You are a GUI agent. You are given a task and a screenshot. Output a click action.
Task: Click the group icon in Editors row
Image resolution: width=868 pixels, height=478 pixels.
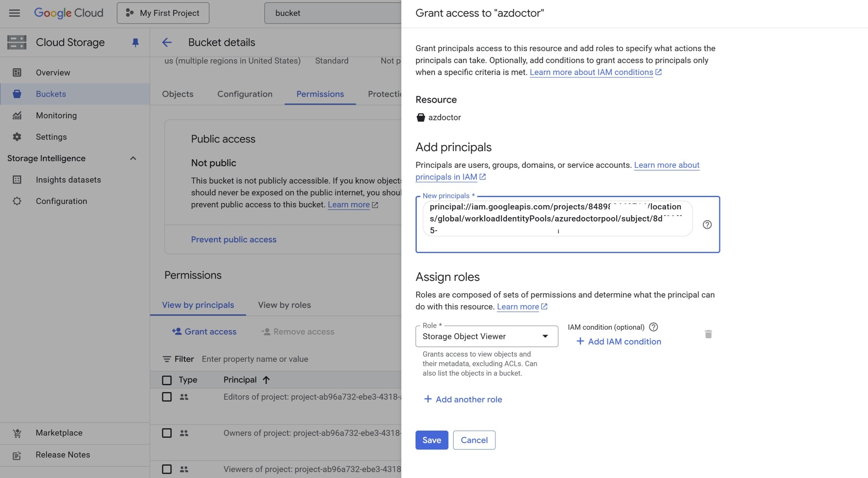pyautogui.click(x=184, y=397)
